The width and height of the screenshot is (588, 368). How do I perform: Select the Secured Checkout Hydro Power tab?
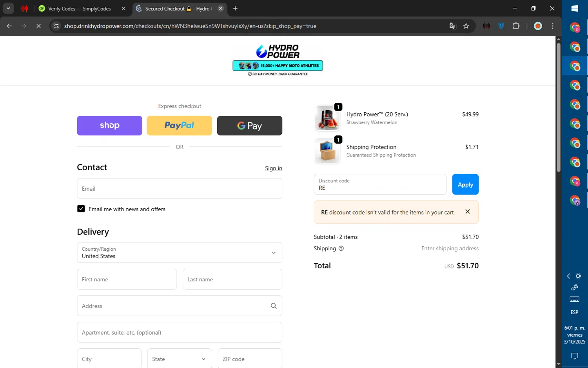[x=179, y=8]
